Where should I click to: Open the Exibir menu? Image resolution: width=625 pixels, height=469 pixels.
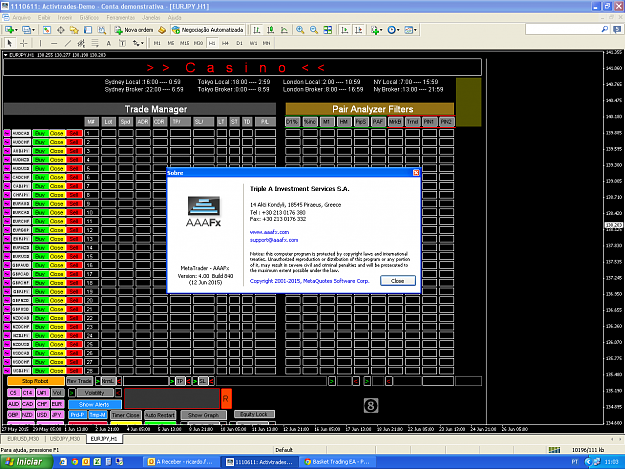[44, 18]
